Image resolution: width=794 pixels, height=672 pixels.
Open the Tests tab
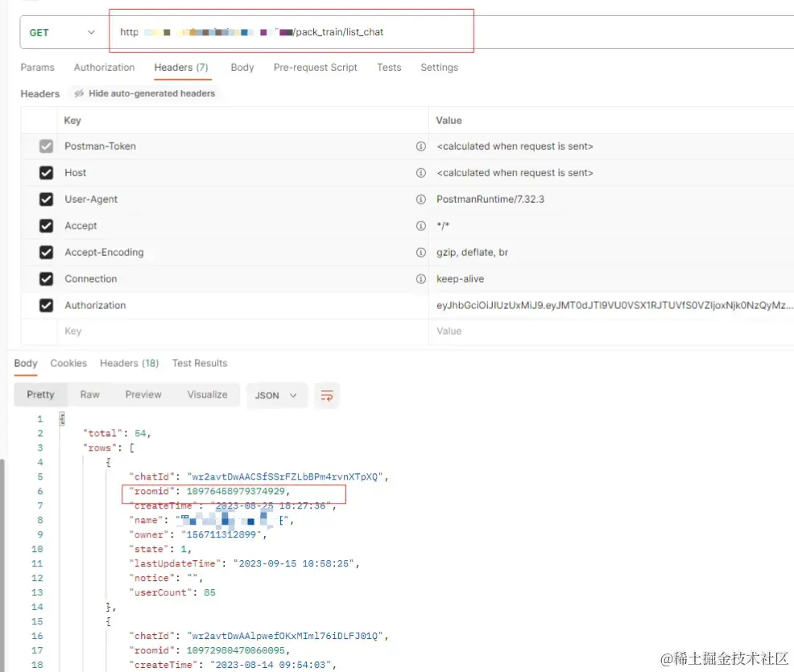(389, 68)
